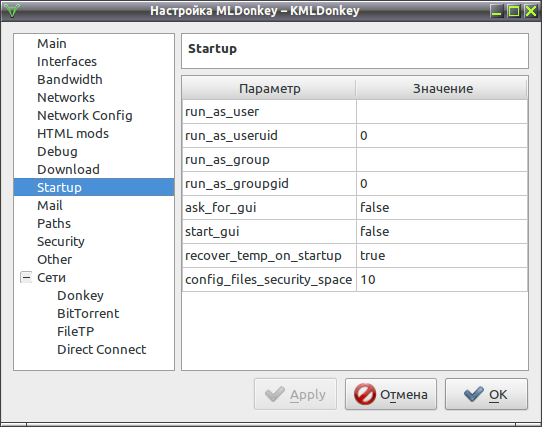Open the Other settings page
The image size is (542, 427).
pos(54,259)
